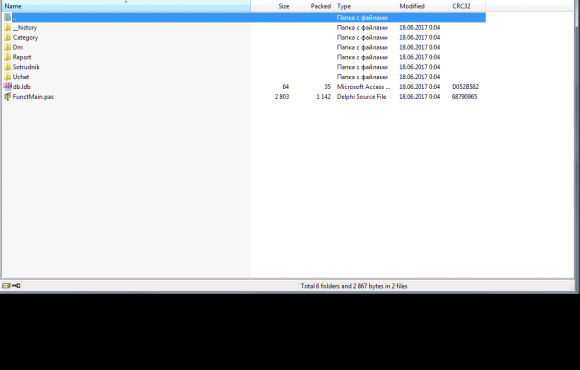Click the __history folder icon
Screen dimensions: 580x370
[7, 27]
